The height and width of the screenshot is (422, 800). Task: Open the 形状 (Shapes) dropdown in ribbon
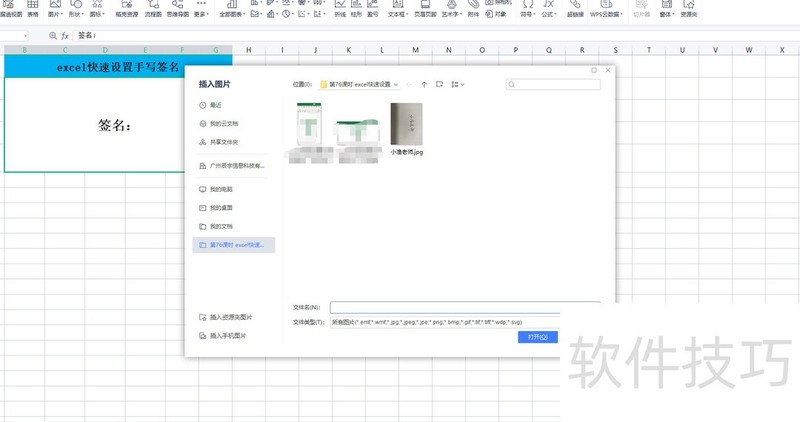pos(76,8)
